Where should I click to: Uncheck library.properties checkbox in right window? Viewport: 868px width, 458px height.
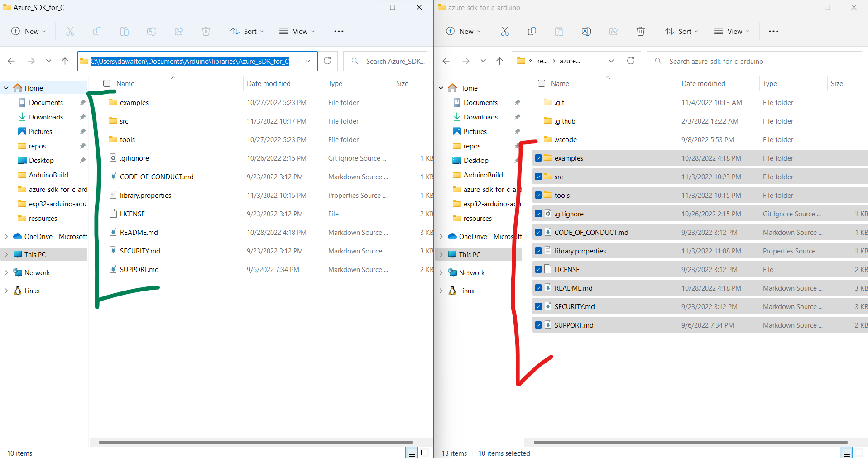coord(538,251)
